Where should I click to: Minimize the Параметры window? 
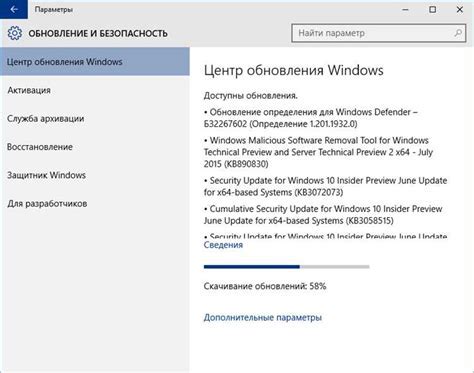point(405,10)
